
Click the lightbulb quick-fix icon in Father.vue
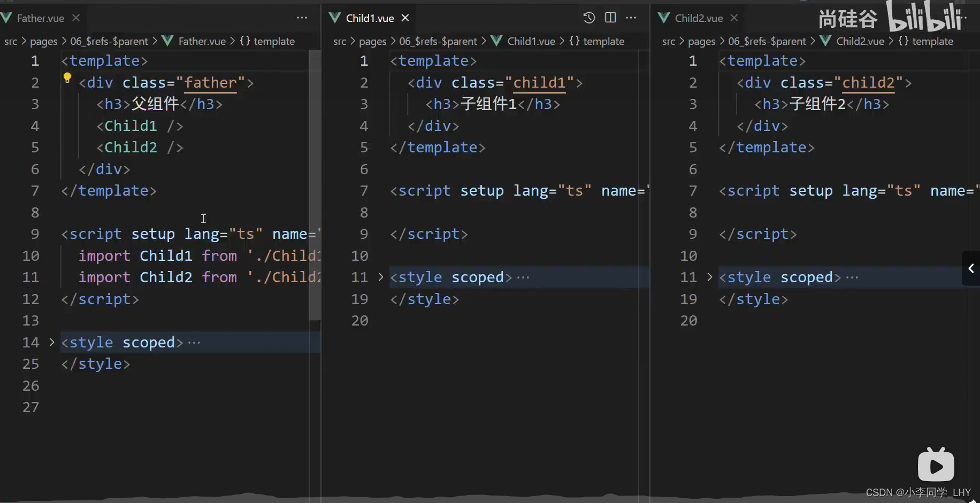[67, 78]
